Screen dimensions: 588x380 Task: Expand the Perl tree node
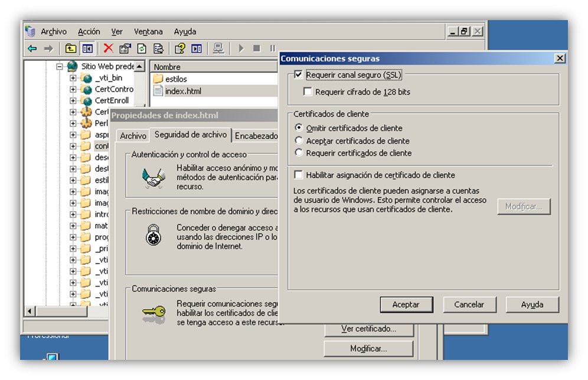click(73, 123)
